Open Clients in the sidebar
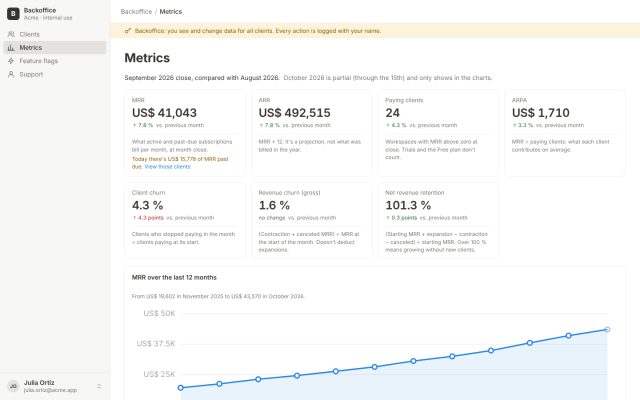The height and width of the screenshot is (400, 640). [x=55, y=34]
